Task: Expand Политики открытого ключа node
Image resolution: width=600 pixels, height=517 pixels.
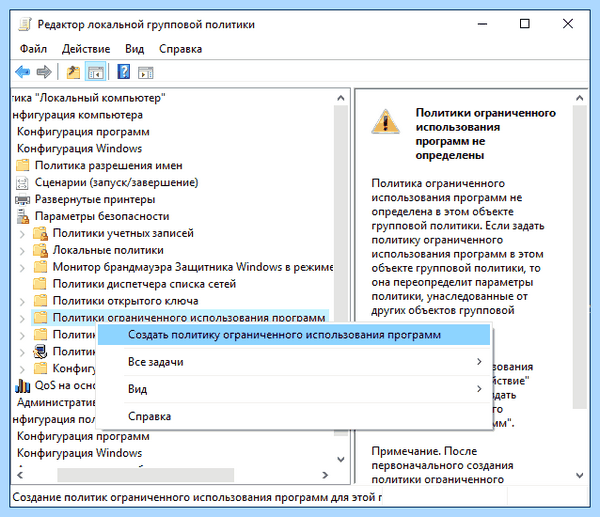Action: point(22,301)
